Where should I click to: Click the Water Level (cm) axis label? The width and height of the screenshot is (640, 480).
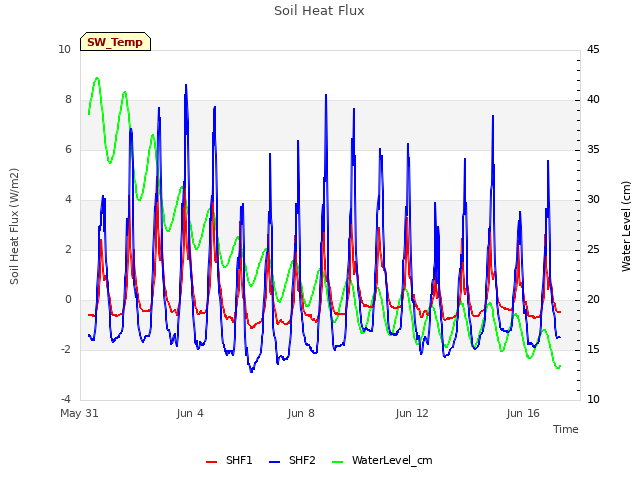pos(626,226)
